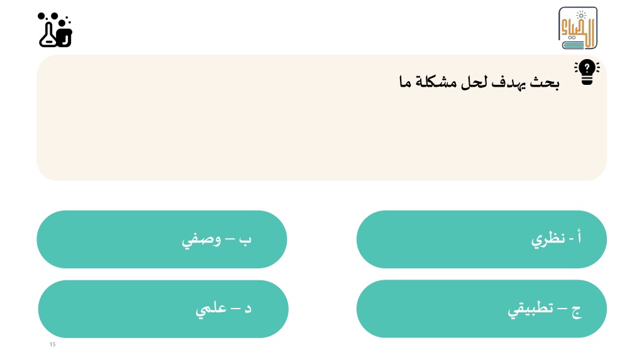Click the lightbulb question mark icon

(x=587, y=72)
